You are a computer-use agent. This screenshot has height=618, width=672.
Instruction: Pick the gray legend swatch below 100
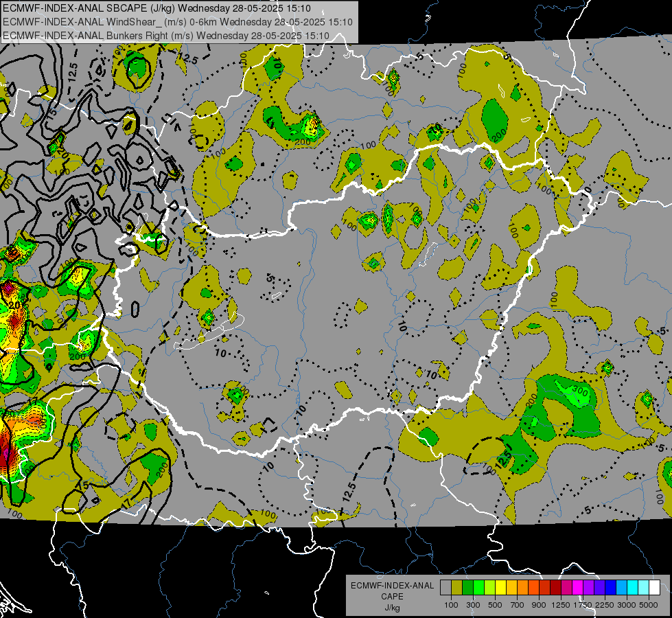445,588
